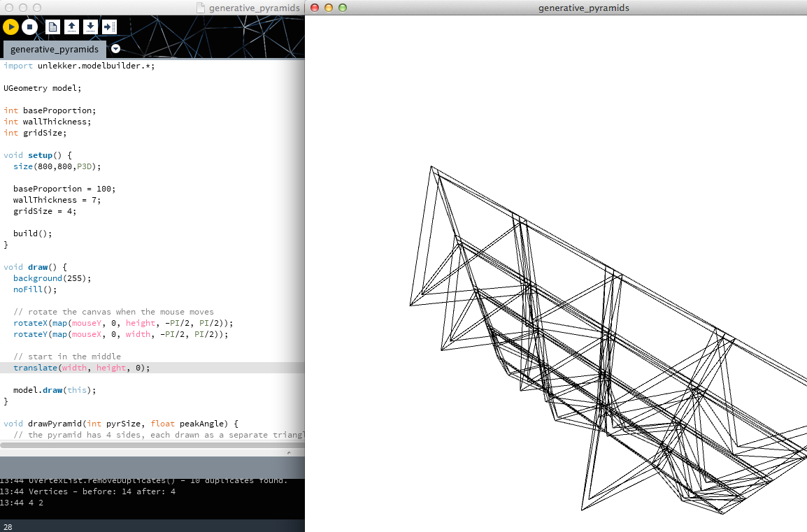
Task: Click the translate function call
Action: pos(35,367)
